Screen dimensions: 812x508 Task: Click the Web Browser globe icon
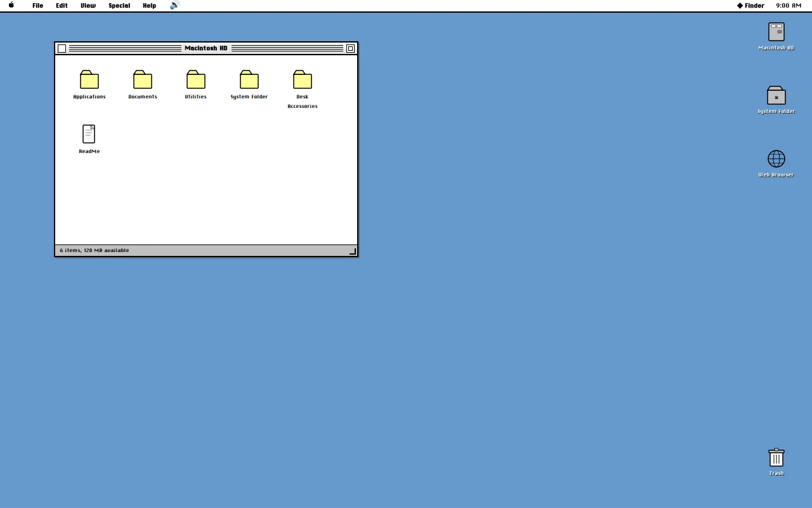point(776,159)
